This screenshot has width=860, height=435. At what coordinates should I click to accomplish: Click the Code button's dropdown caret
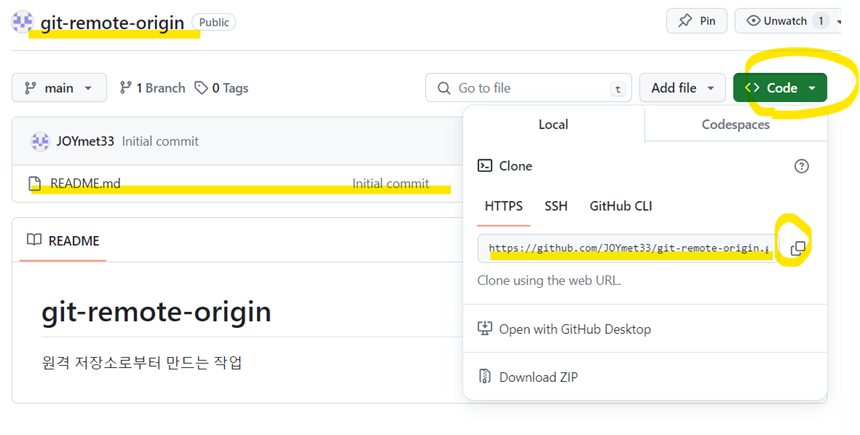coord(812,88)
